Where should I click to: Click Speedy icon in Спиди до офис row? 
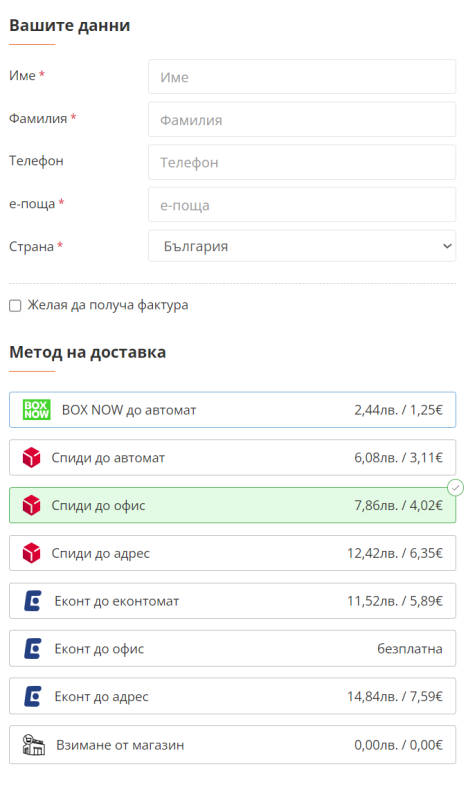pyautogui.click(x=32, y=506)
